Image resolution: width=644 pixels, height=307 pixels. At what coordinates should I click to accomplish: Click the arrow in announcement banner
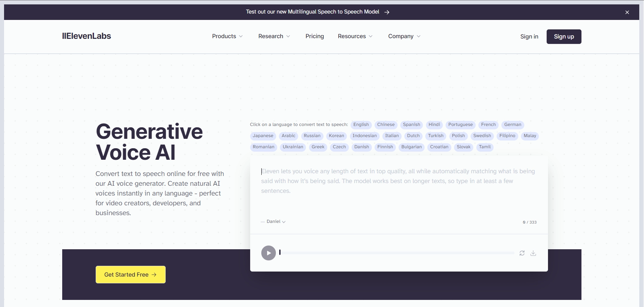tap(387, 12)
